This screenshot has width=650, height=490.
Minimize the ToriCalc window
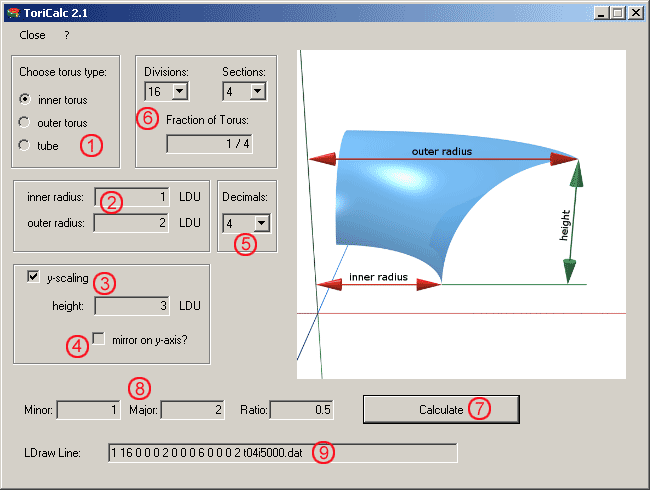point(601,13)
